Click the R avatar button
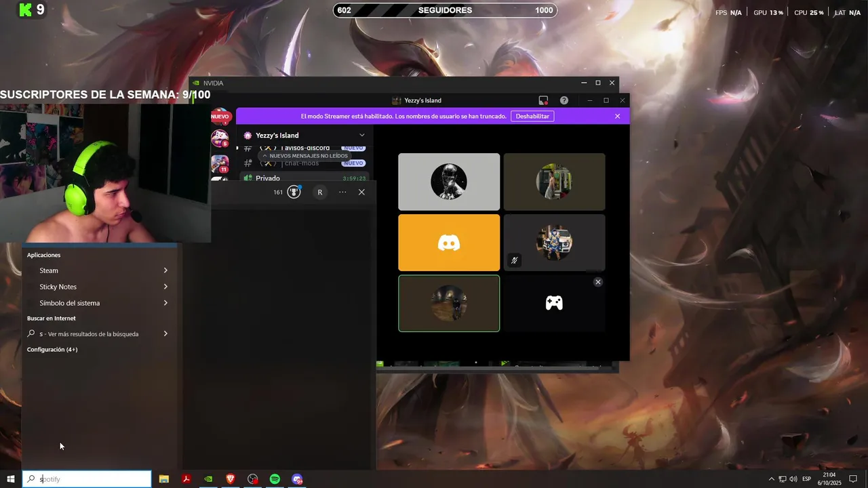The width and height of the screenshot is (868, 488). 320,192
